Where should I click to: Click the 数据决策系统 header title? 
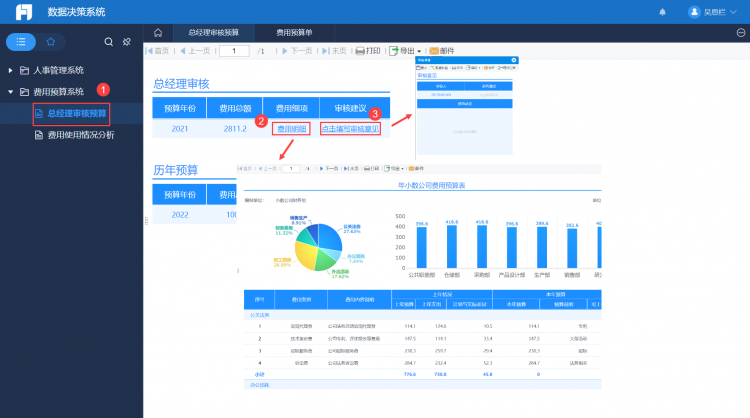76,12
